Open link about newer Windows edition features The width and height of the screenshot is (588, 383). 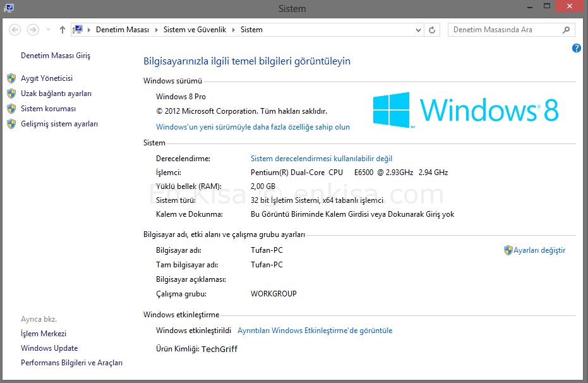click(253, 127)
